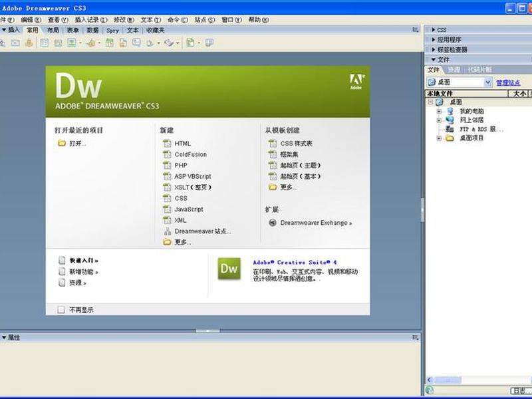Expand 我的电脑 tree node
Screen dimensions: 532x399
[x=439, y=111]
